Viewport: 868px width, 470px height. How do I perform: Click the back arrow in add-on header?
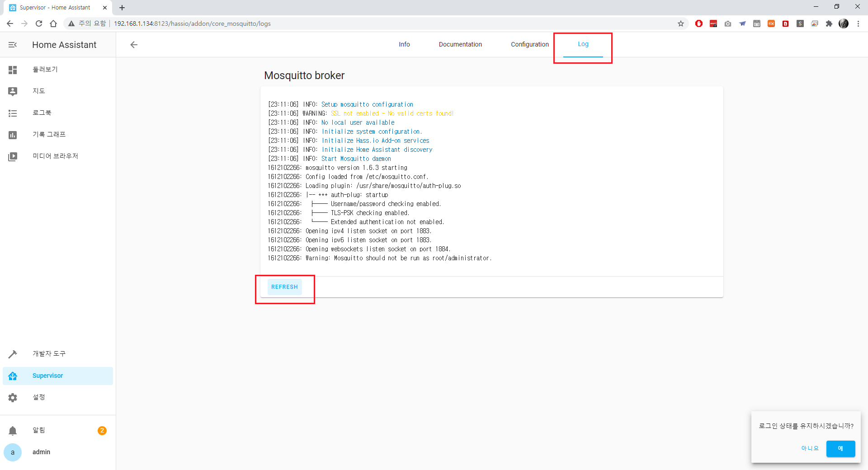click(x=134, y=45)
